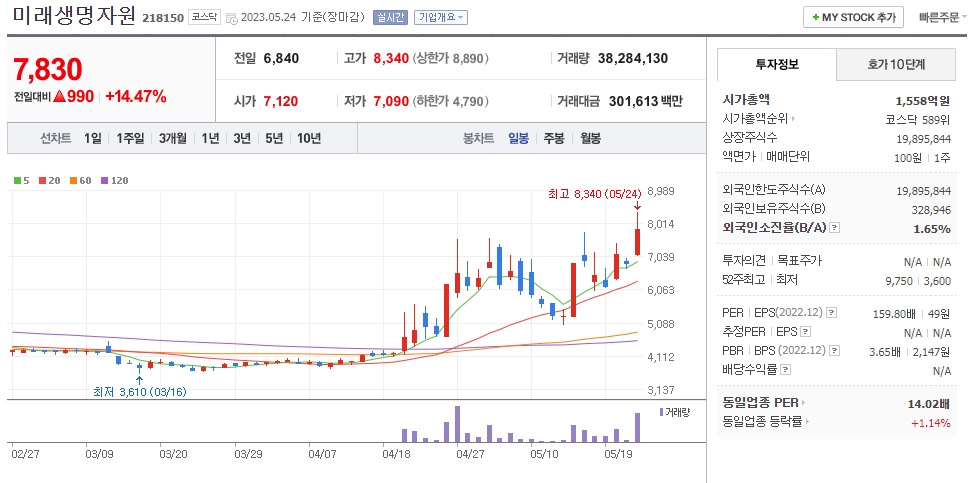This screenshot has height=483, width=970.
Task: Click the 04/27 date on the chart axis
Action: (x=470, y=453)
